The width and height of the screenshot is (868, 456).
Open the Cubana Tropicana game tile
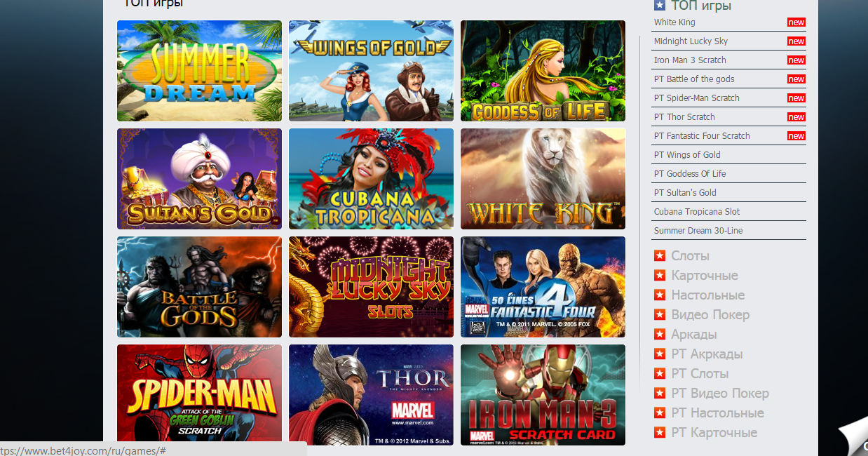[x=371, y=179]
